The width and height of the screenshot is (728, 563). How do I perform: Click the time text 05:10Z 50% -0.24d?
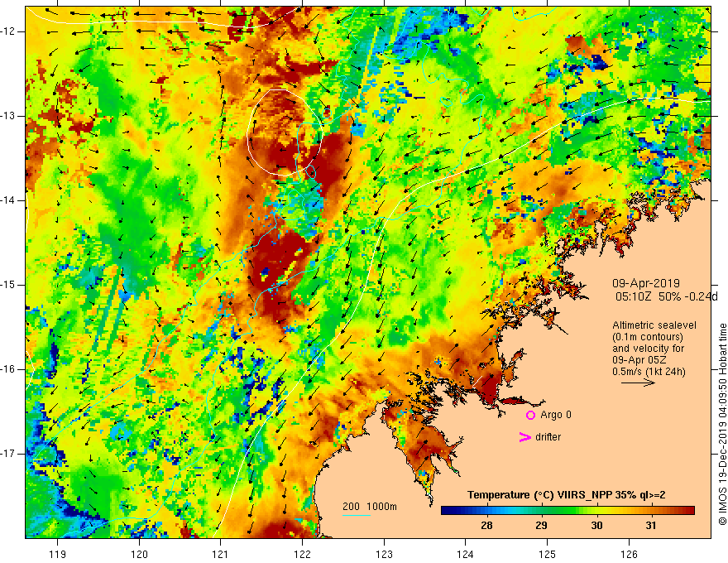point(667,297)
